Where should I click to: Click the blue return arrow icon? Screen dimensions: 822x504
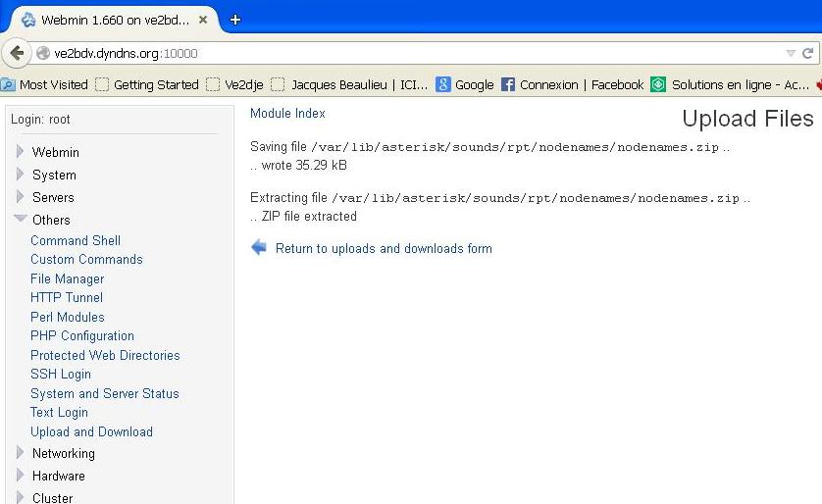coord(259,248)
